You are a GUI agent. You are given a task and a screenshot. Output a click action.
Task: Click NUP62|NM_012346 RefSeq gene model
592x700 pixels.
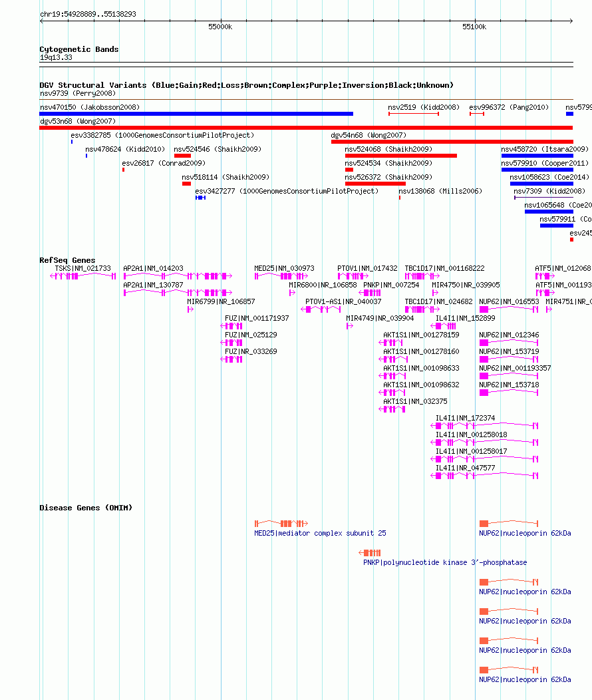pos(509,343)
